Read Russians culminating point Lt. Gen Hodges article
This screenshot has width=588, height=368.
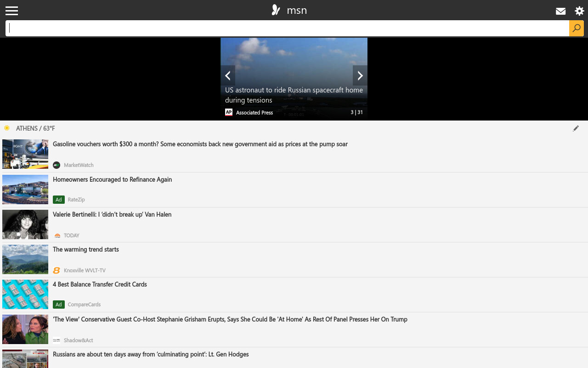(x=151, y=354)
